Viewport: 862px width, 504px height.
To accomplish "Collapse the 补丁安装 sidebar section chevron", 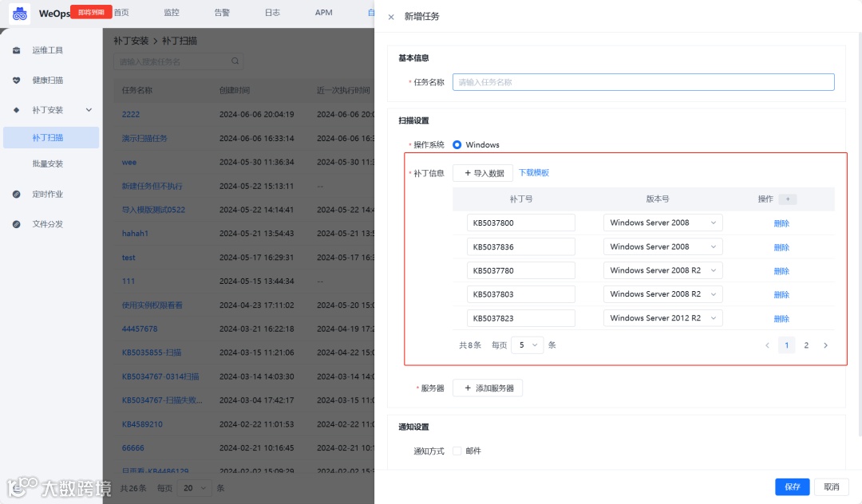I will click(89, 110).
